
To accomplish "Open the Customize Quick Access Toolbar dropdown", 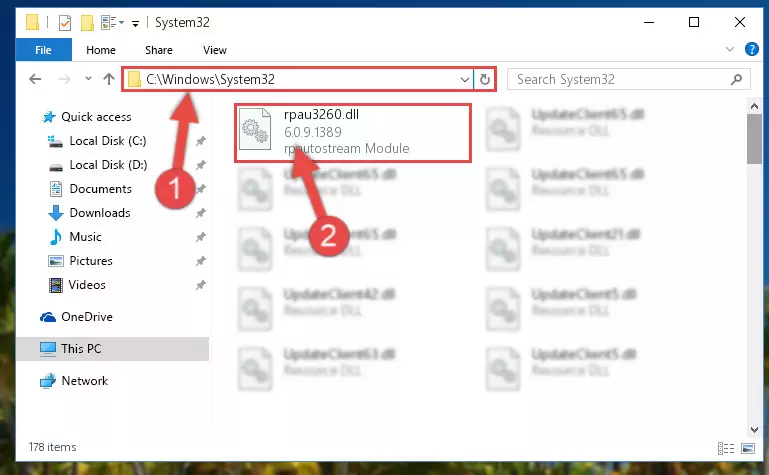I will click(x=135, y=23).
